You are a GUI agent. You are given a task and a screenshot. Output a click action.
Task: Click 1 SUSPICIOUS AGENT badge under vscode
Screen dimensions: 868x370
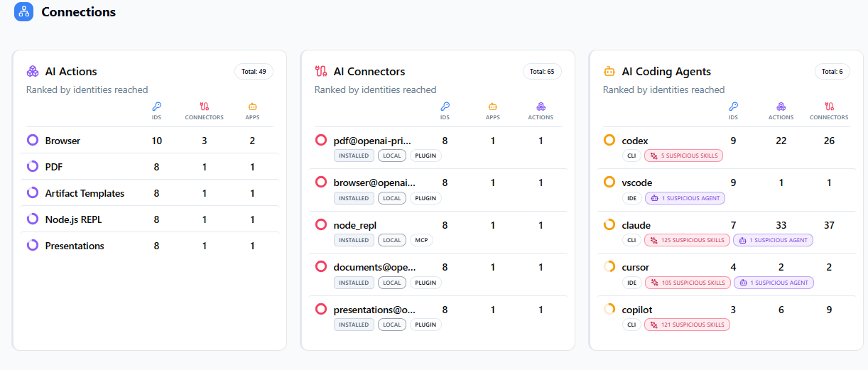[685, 198]
